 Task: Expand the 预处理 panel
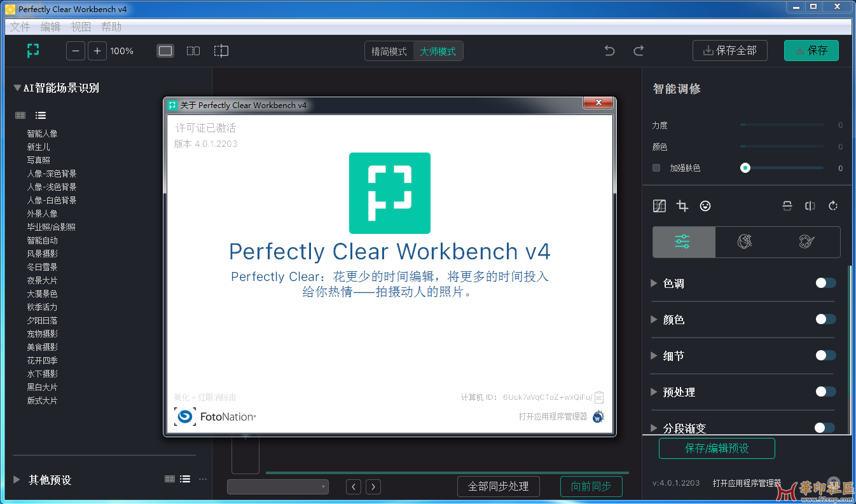pyautogui.click(x=654, y=392)
